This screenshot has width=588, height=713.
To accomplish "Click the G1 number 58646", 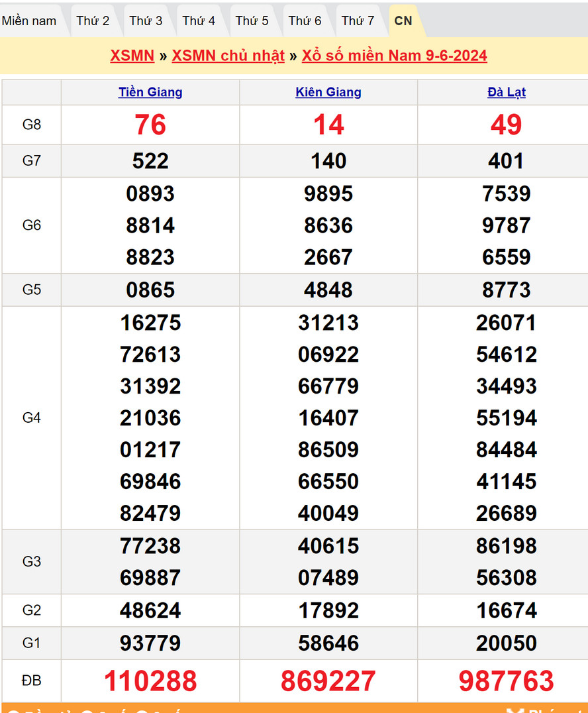I will click(x=328, y=643).
